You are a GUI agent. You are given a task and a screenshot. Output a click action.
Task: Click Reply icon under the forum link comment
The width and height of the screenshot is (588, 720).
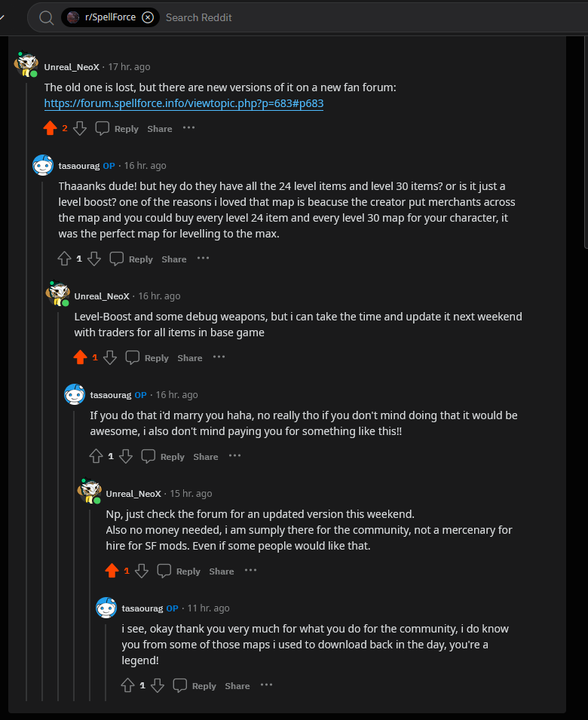103,129
